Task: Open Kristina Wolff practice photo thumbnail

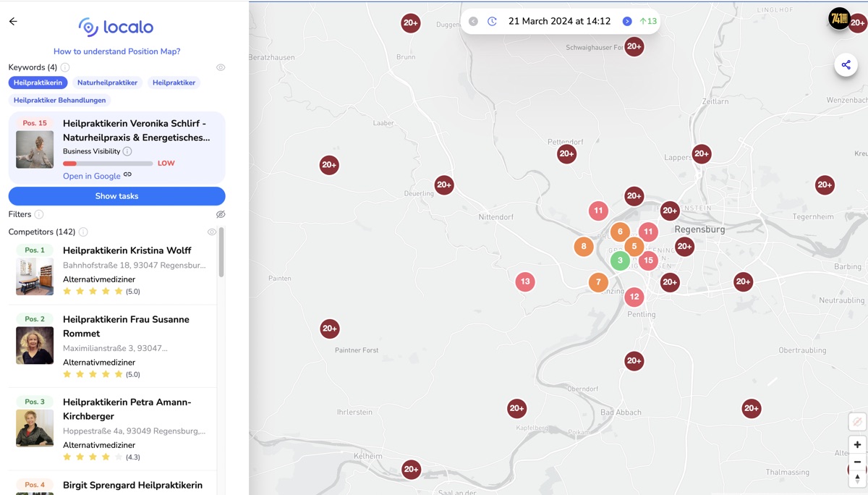Action: [35, 276]
